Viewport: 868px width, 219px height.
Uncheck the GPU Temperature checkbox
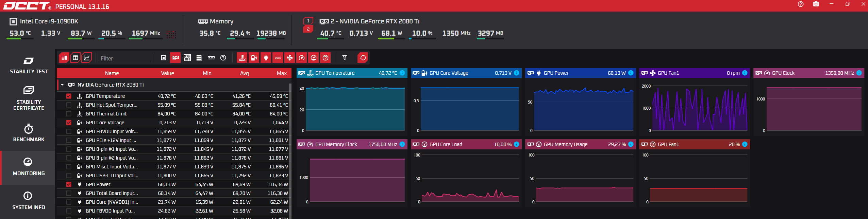69,96
